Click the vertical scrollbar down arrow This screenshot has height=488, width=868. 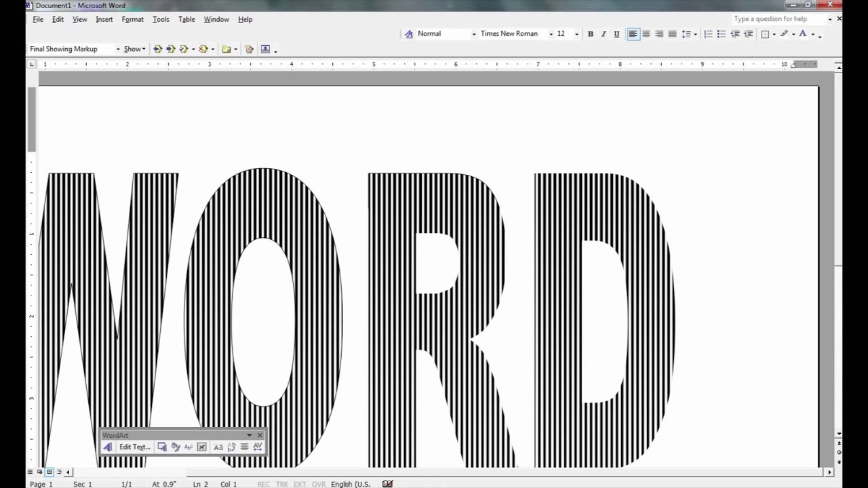839,434
